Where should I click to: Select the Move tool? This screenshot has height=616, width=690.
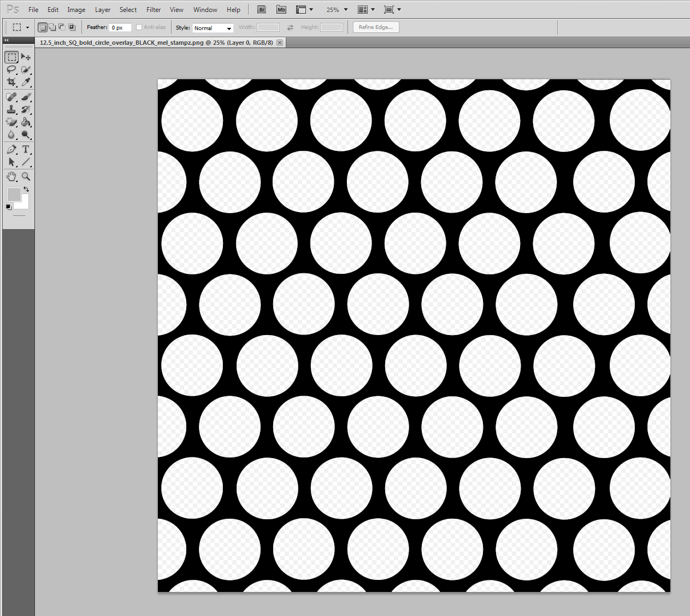pos(26,56)
